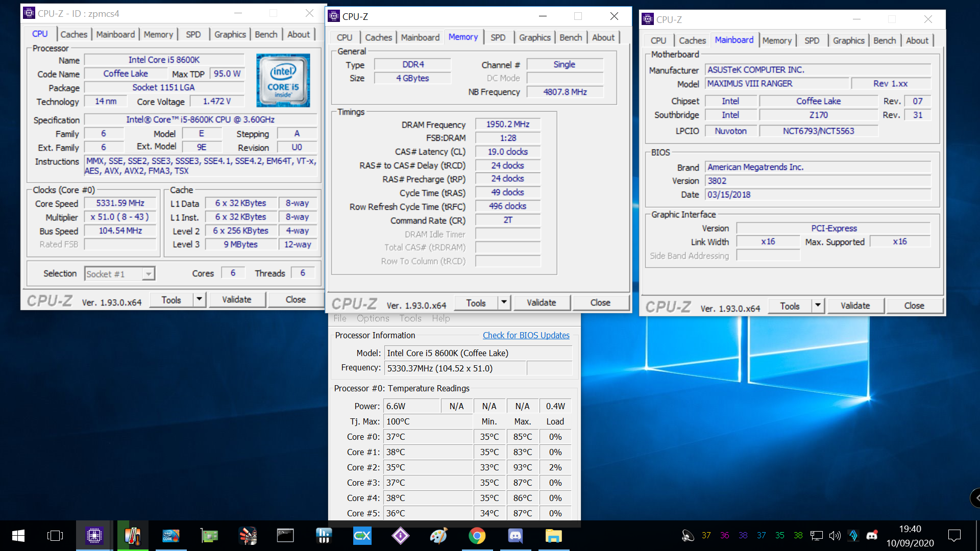The image size is (980, 551).
Task: Open the About tab in Memory window
Action: click(x=603, y=37)
